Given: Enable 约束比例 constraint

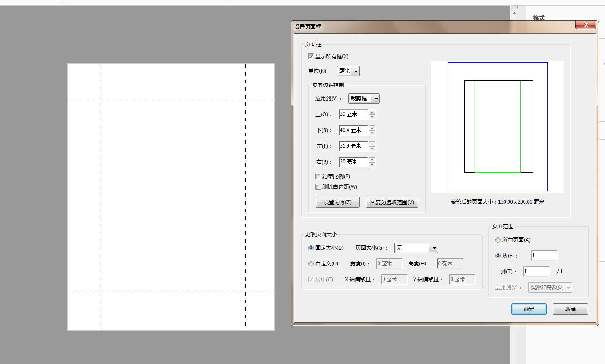Looking at the screenshot, I should pos(318,176).
